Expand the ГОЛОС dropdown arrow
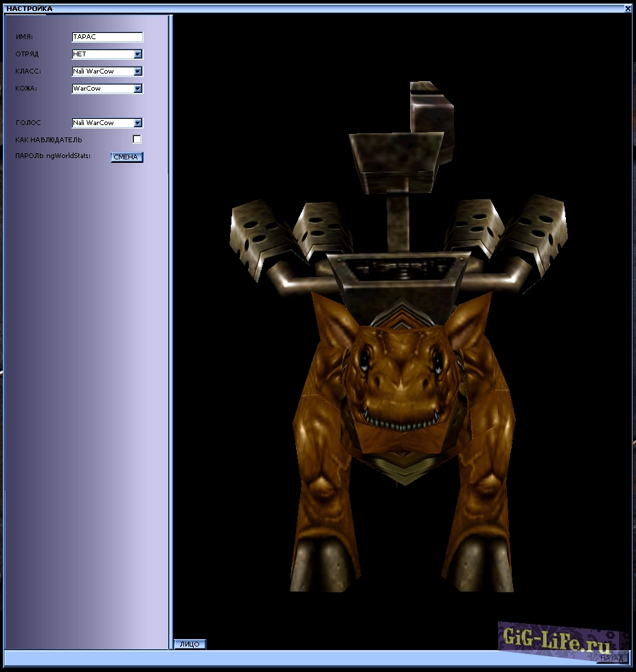 (x=138, y=123)
